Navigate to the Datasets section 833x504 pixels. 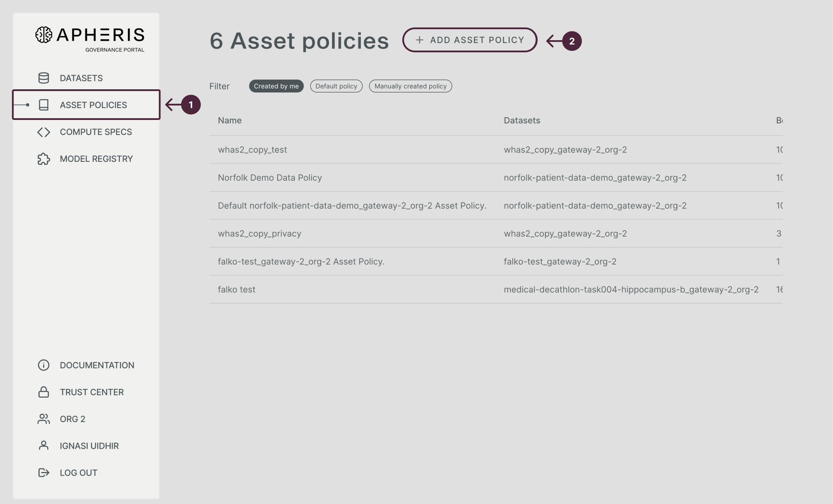(81, 78)
